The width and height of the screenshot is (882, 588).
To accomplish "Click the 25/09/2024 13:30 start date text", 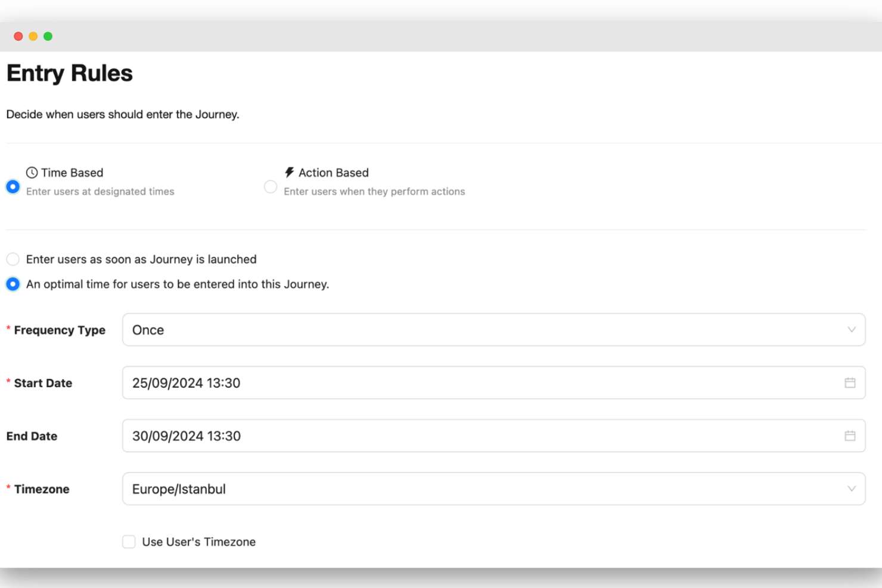I will coord(187,383).
